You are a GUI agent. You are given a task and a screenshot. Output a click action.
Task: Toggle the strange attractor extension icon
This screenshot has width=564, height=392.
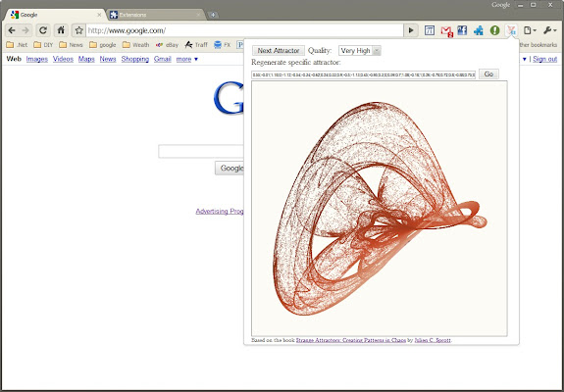(x=511, y=30)
